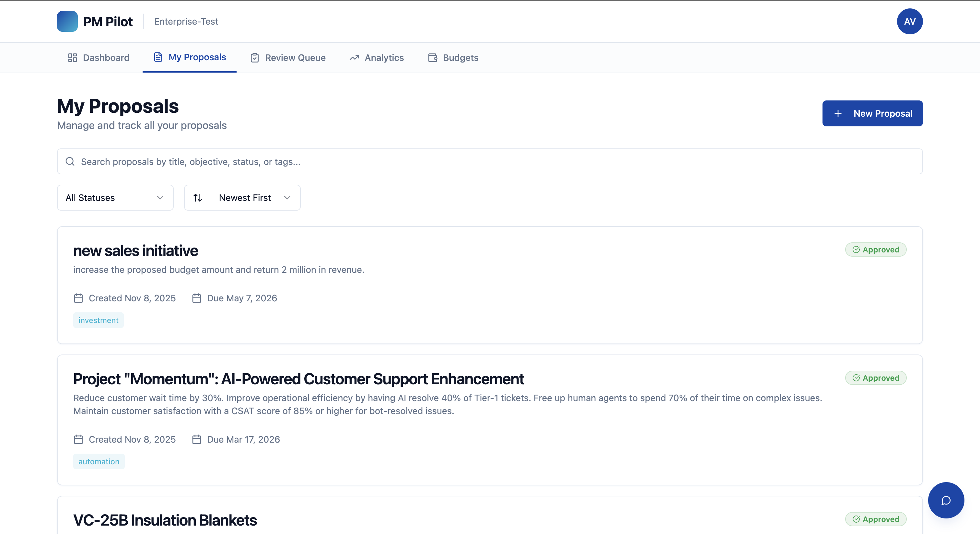Focus the search proposals input field
Screen dimensions: 980x534
[495, 162]
